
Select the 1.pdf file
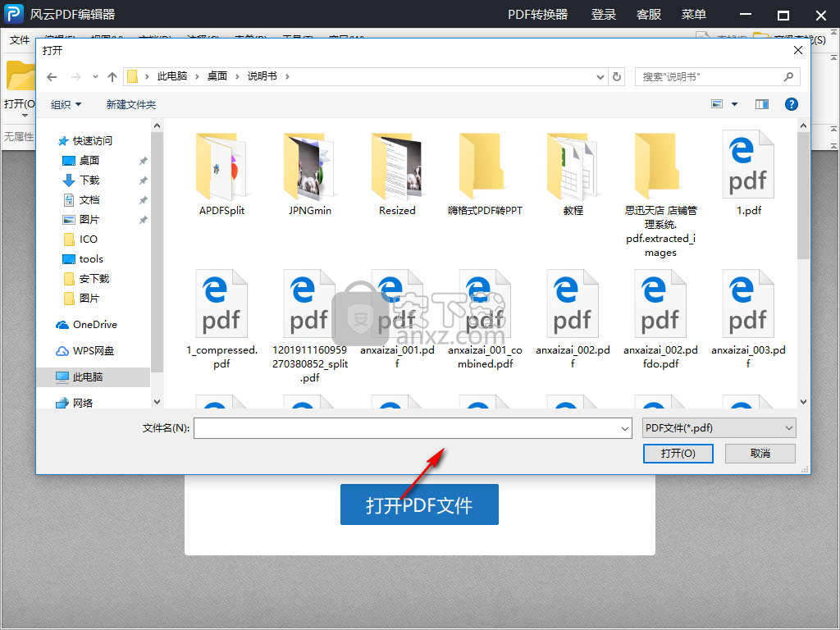pyautogui.click(x=748, y=174)
